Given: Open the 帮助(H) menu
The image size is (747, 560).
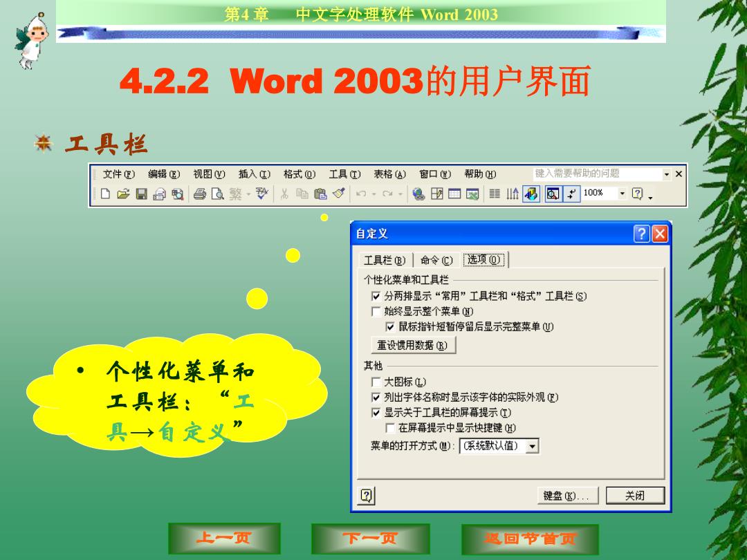Looking at the screenshot, I should point(480,174).
